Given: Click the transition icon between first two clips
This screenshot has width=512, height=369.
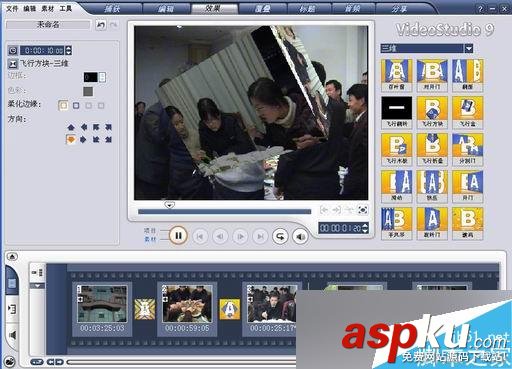Looking at the screenshot, I should [145, 309].
